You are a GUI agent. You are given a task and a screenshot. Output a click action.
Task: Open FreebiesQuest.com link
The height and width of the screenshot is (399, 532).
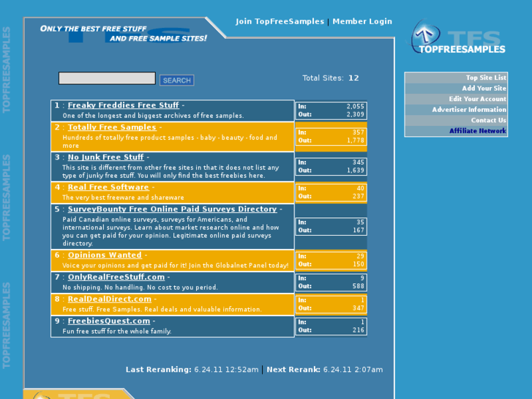pos(109,321)
